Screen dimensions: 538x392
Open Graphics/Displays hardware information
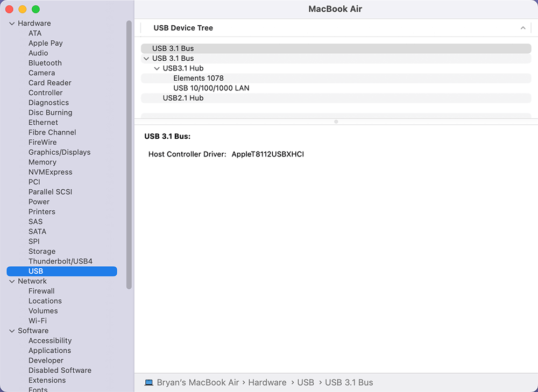tap(59, 152)
